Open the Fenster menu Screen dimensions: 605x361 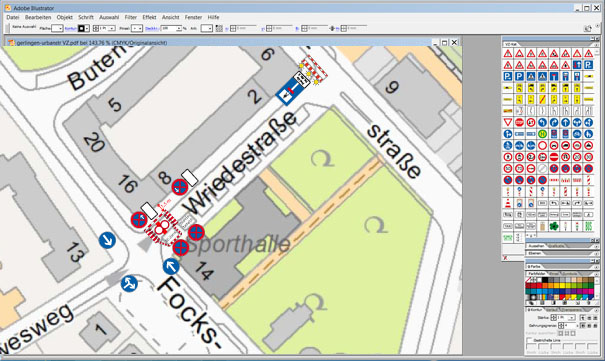click(193, 17)
